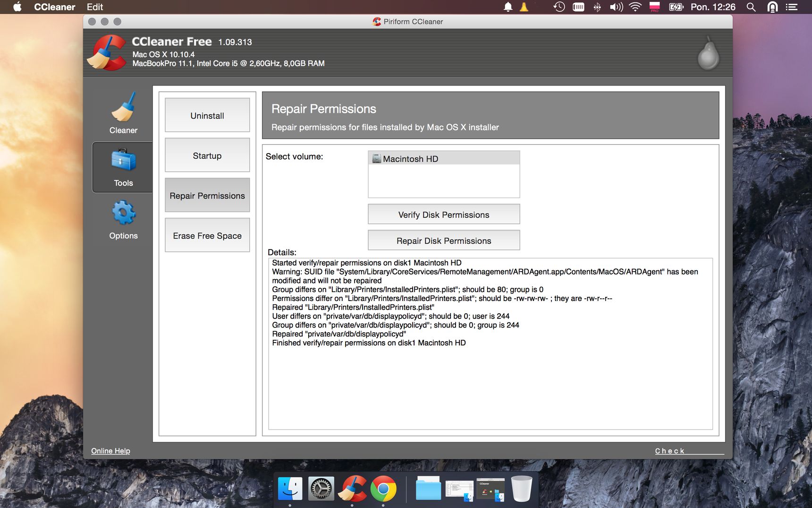The width and height of the screenshot is (812, 508).
Task: Launch Google Chrome from the Dock
Action: click(383, 489)
